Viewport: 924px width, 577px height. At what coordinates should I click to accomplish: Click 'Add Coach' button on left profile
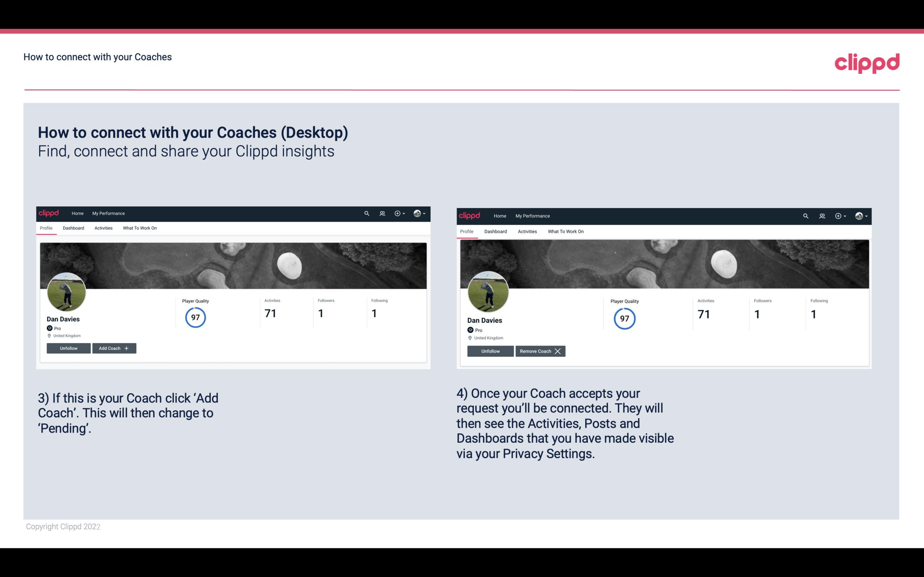click(113, 348)
